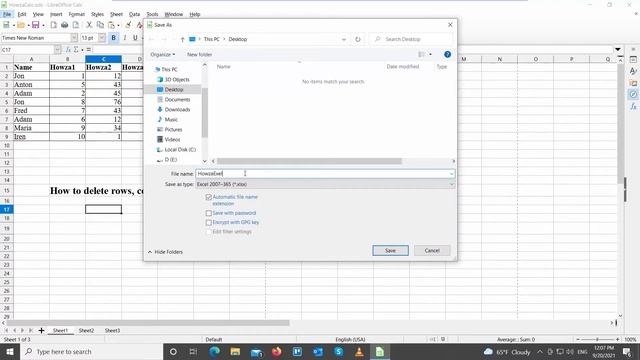Click the Cut scissors icon
640x360 pixels.
[89, 25]
